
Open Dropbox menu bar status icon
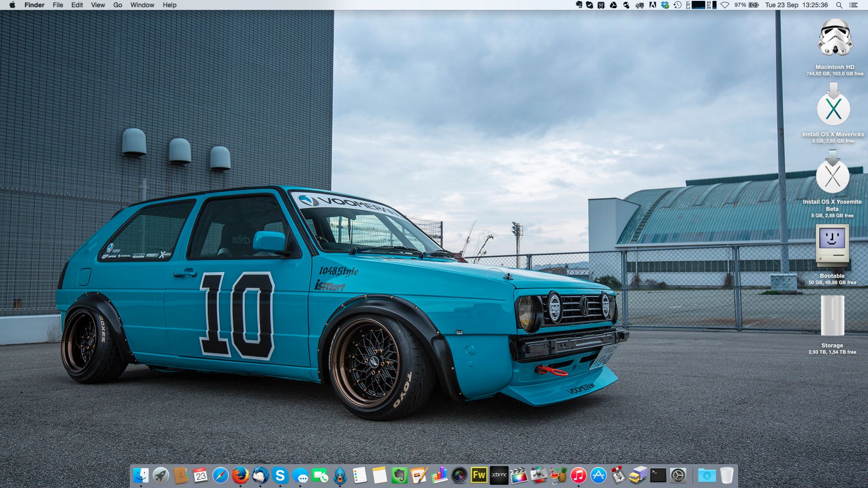tap(665, 5)
